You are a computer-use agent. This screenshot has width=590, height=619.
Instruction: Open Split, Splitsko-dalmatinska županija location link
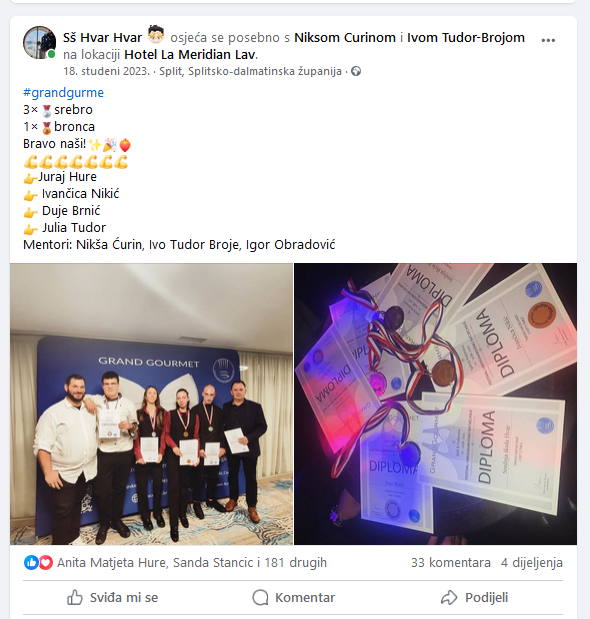(250, 71)
